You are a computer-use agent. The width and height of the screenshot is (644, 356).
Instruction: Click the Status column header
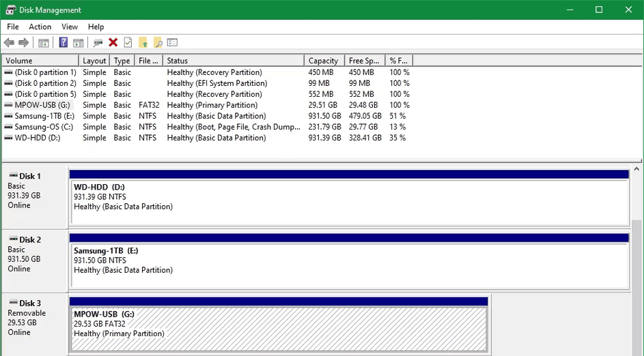coord(234,61)
